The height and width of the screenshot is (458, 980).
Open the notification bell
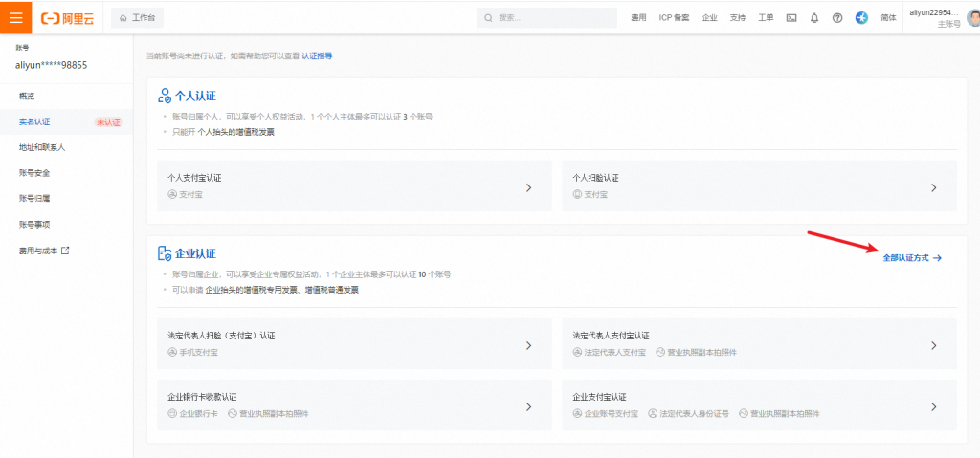814,18
